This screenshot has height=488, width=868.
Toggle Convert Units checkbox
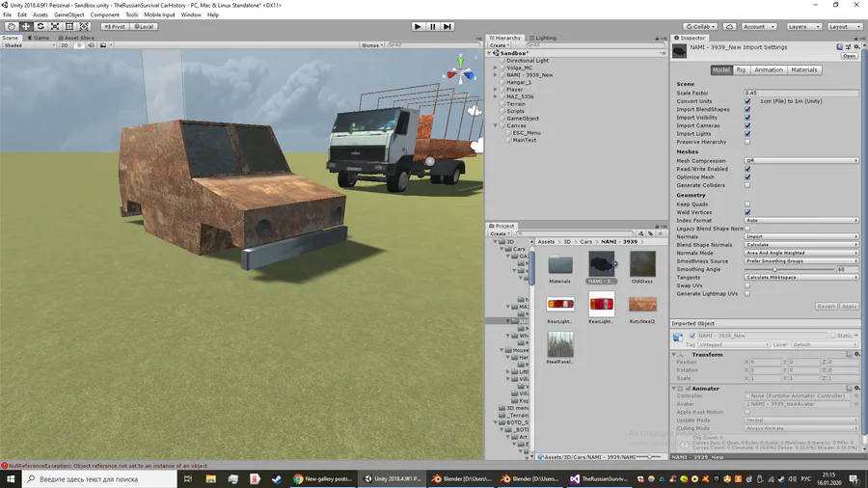(747, 101)
